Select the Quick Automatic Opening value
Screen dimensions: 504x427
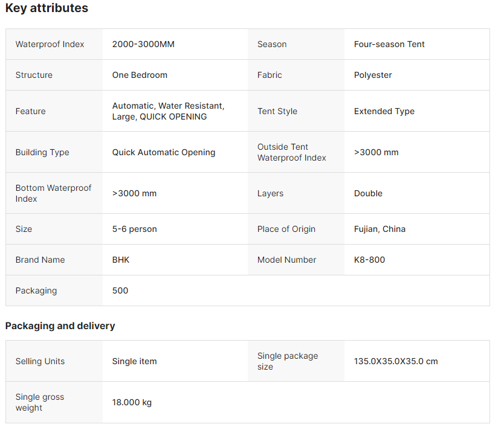tap(164, 152)
